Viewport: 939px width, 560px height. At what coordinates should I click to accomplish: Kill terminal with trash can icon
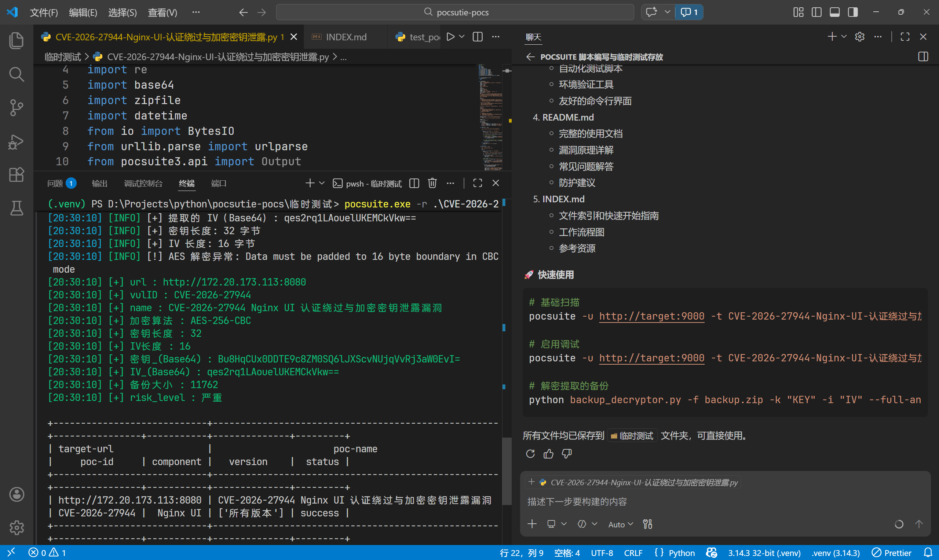[432, 183]
